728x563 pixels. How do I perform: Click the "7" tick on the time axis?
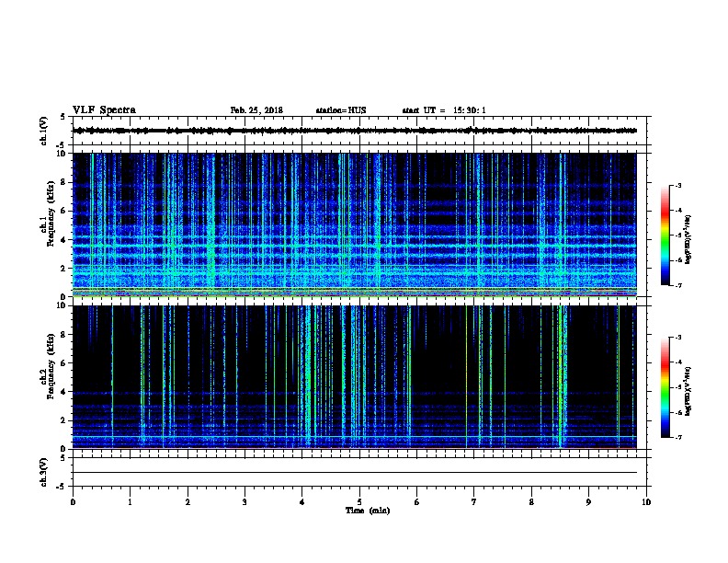pyautogui.click(x=474, y=502)
